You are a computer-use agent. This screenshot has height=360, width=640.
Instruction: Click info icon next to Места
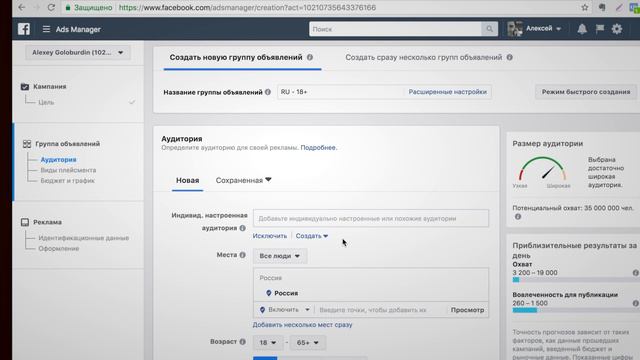tap(242, 255)
